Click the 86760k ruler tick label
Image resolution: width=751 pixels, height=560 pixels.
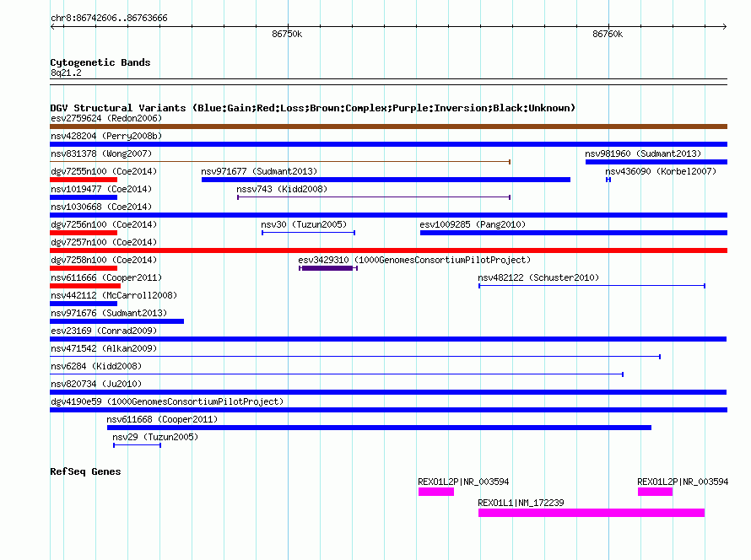(608, 34)
